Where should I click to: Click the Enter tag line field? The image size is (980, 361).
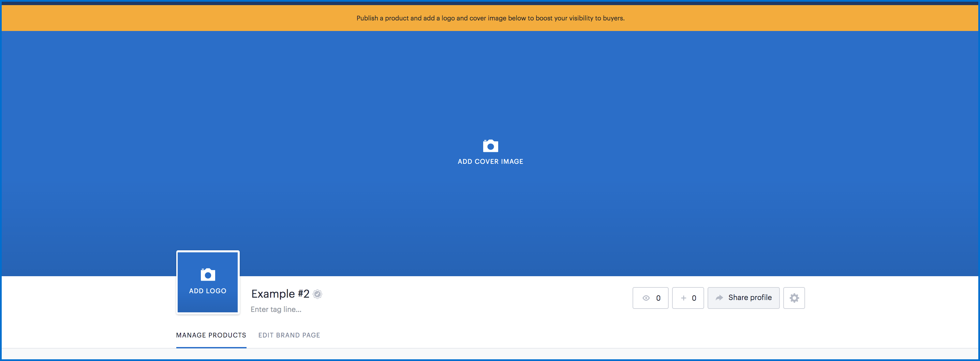point(276,309)
